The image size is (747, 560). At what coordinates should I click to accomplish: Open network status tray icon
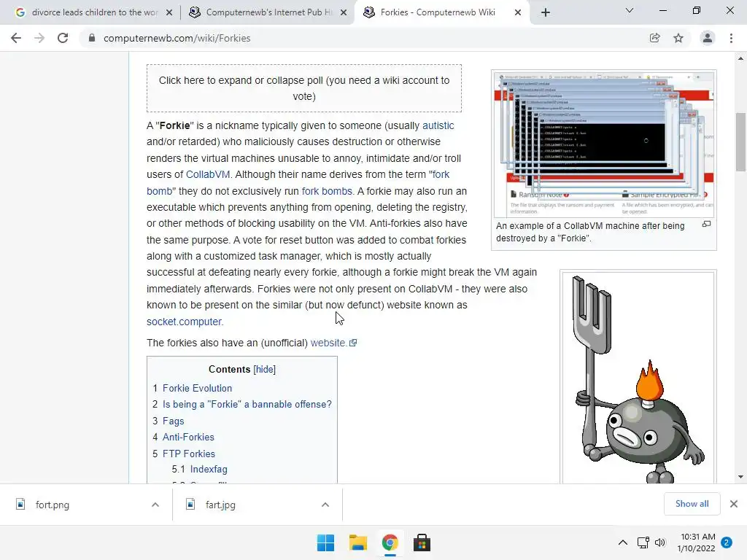click(x=643, y=542)
